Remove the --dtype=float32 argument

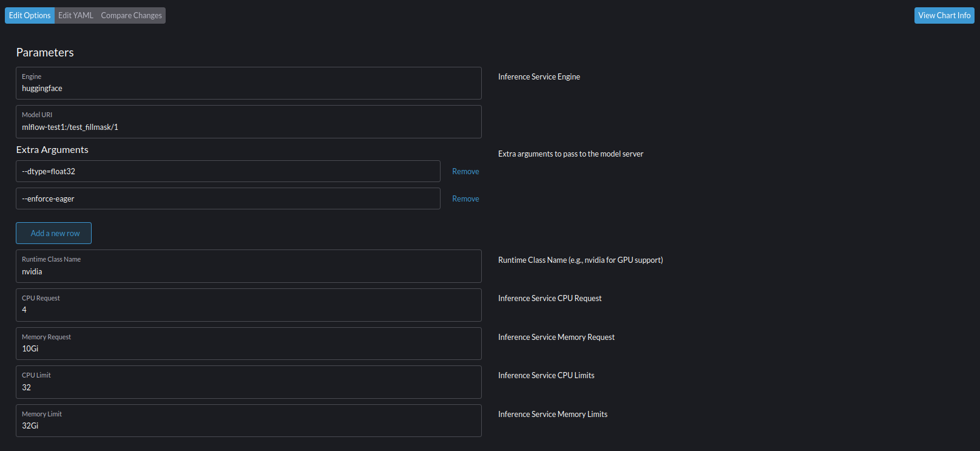[465, 172]
